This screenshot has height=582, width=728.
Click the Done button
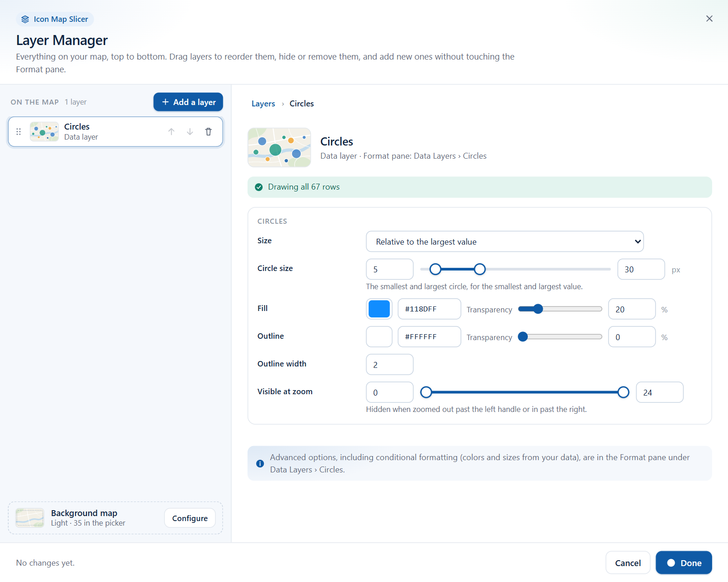coord(684,563)
